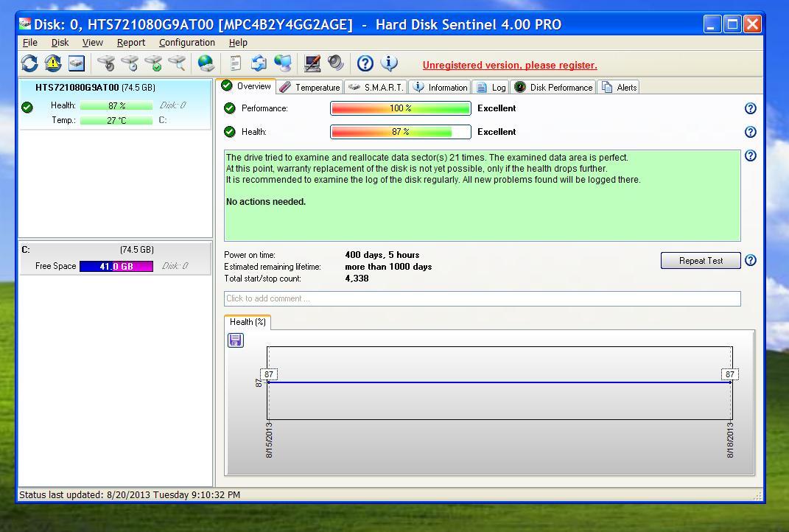Viewport: 789px width, 532px height.
Task: Click the globe with disk toolbar icon
Action: pyautogui.click(x=206, y=63)
